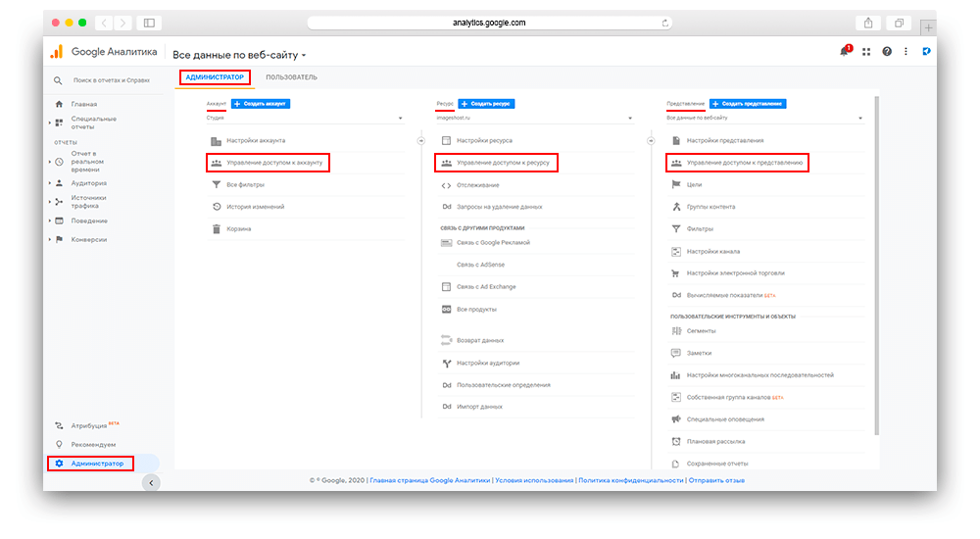
Task: Open Настройки представления
Action: 725,141
